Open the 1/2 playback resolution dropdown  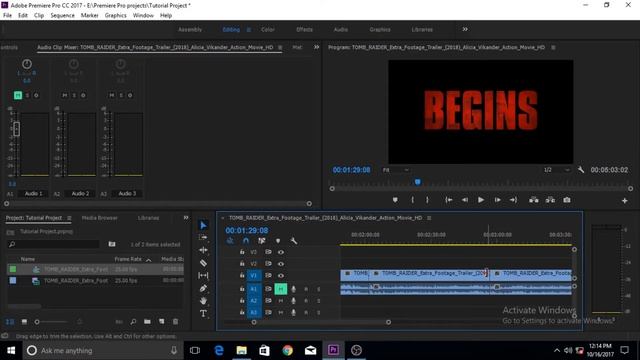[x=557, y=170]
